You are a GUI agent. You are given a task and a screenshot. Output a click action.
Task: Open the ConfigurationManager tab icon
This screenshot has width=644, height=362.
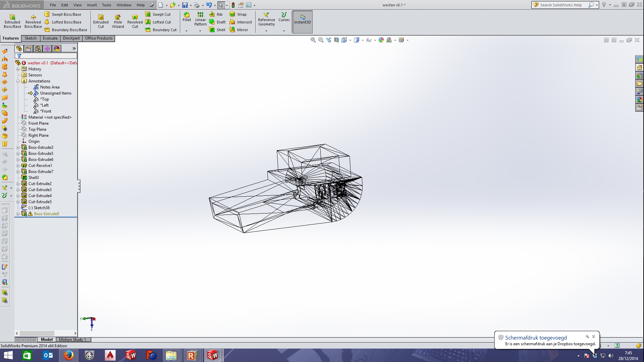click(x=38, y=49)
